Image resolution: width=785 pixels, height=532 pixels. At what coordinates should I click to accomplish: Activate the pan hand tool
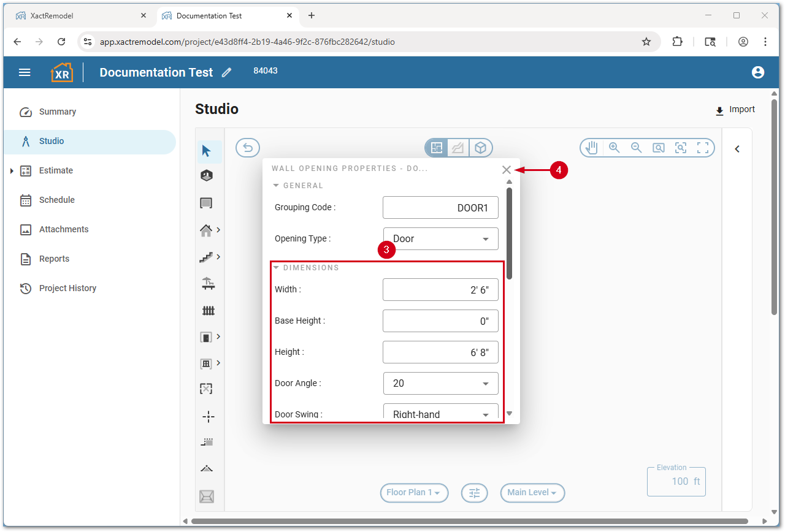tap(591, 148)
